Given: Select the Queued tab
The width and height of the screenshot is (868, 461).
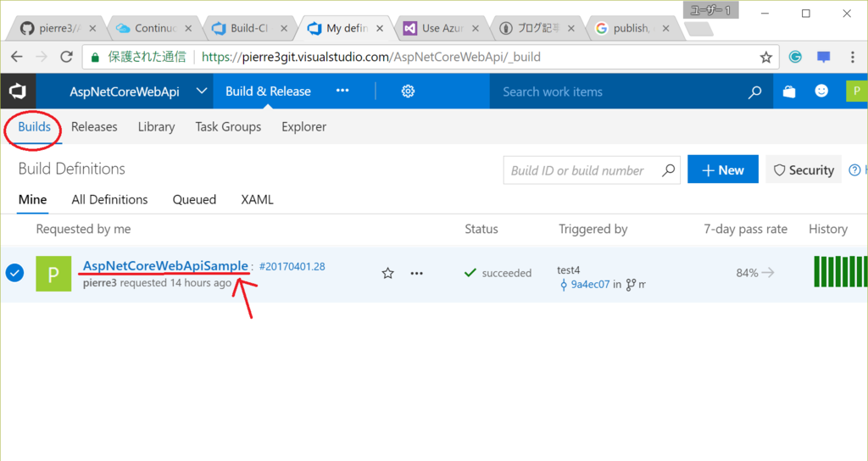Looking at the screenshot, I should (194, 200).
